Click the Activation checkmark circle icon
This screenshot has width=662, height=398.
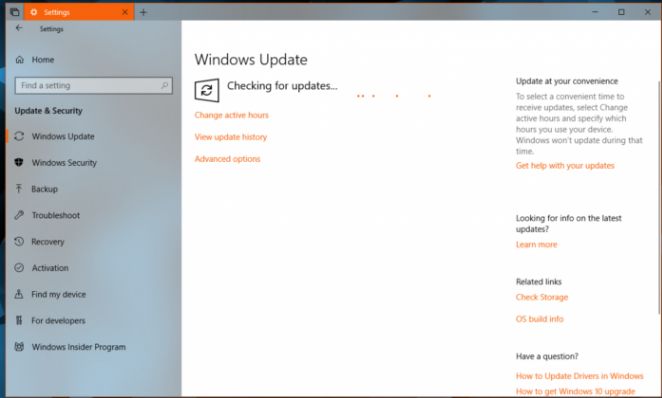coord(19,268)
